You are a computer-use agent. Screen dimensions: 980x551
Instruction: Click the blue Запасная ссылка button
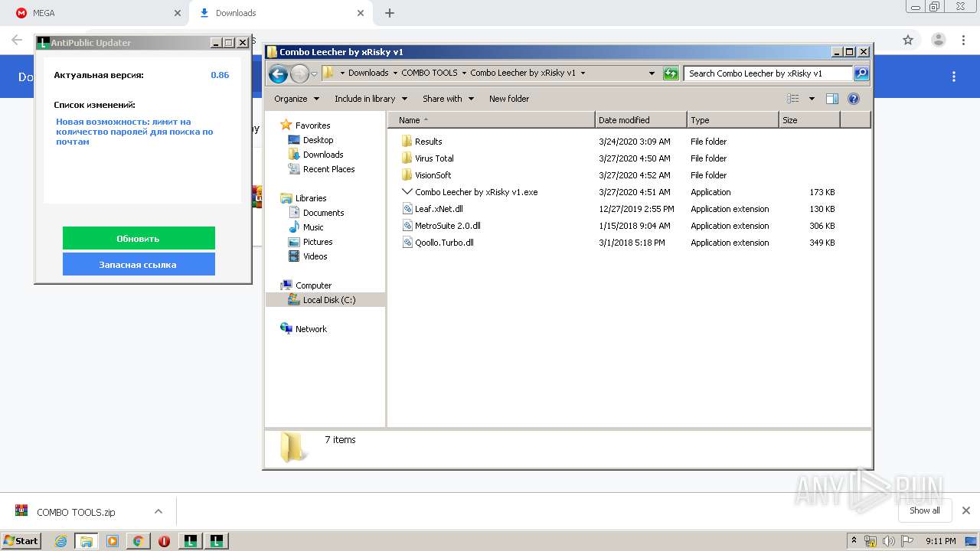pos(139,265)
